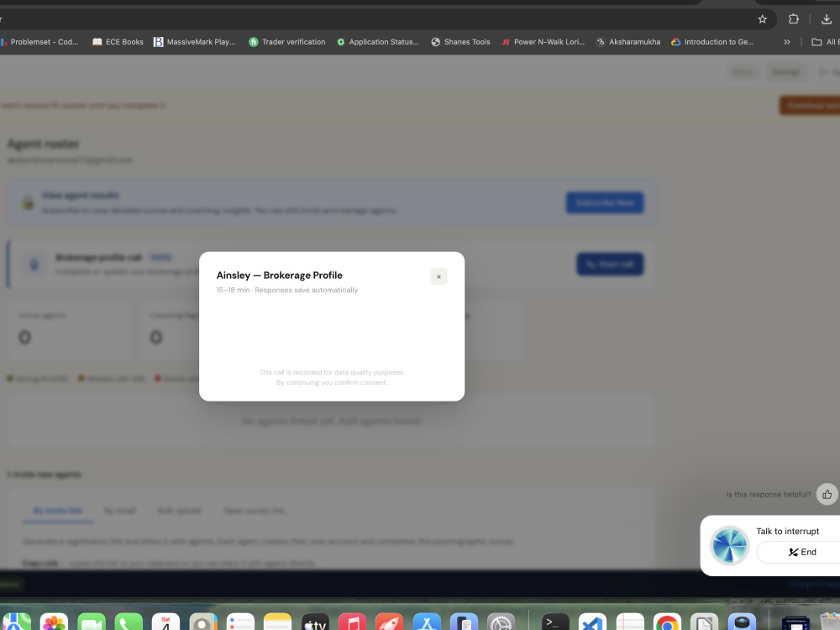This screenshot has width=840, height=630.
Task: Open the Chrome extensions puzzle icon
Action: [x=794, y=19]
